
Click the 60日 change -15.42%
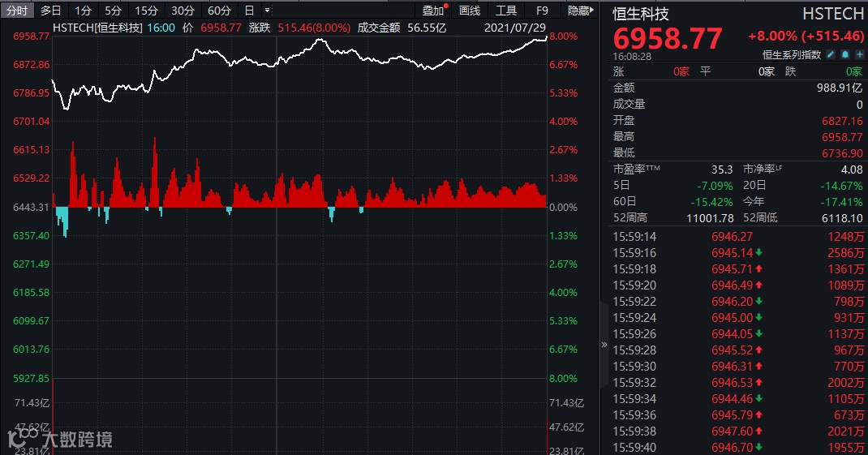[711, 201]
